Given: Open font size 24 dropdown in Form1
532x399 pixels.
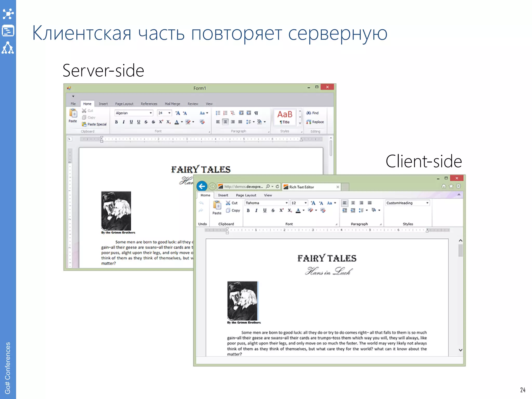Looking at the screenshot, I should [x=169, y=113].
